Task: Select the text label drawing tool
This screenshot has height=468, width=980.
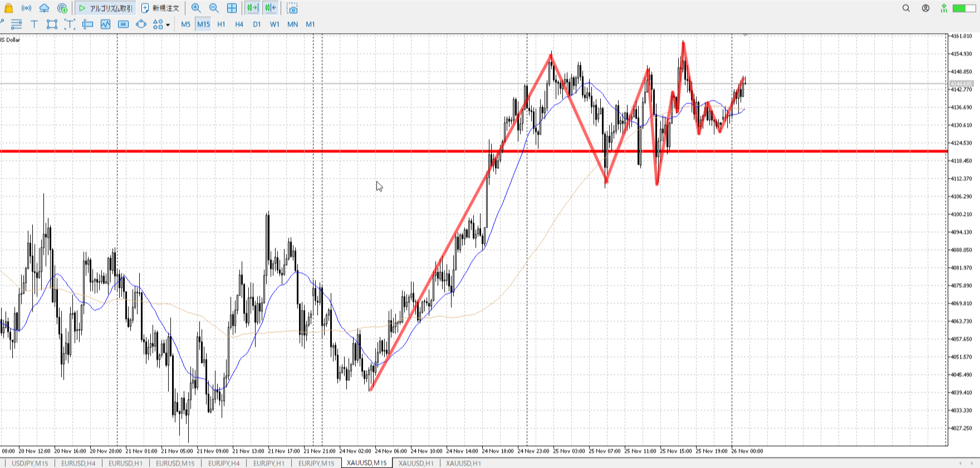Action: tap(34, 24)
